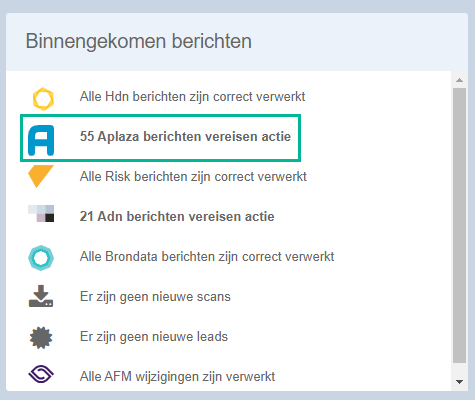Click the pixelated Adn icon
Screen dimensions: 475x400
tap(41, 214)
